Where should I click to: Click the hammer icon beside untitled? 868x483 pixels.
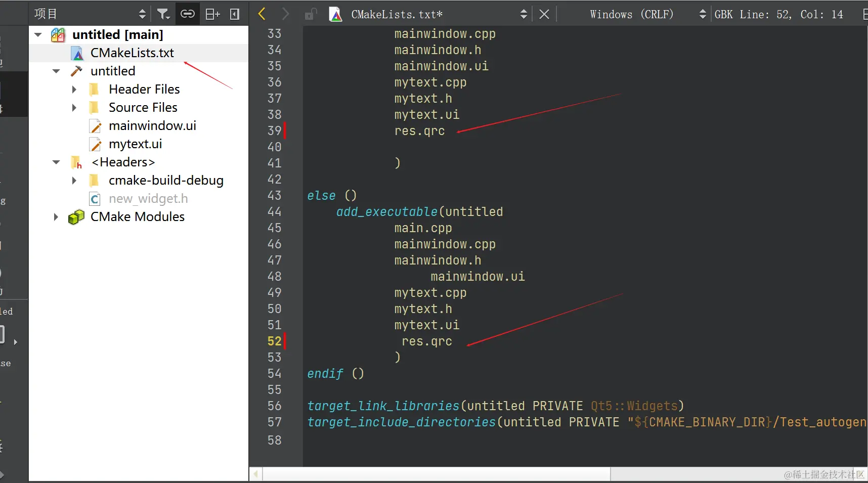76,71
